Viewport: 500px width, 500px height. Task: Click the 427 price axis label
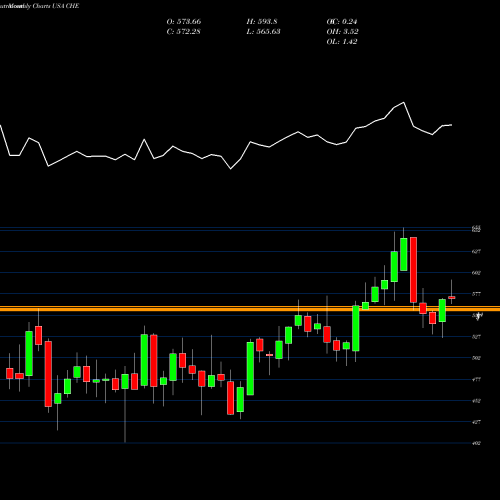click(476, 422)
